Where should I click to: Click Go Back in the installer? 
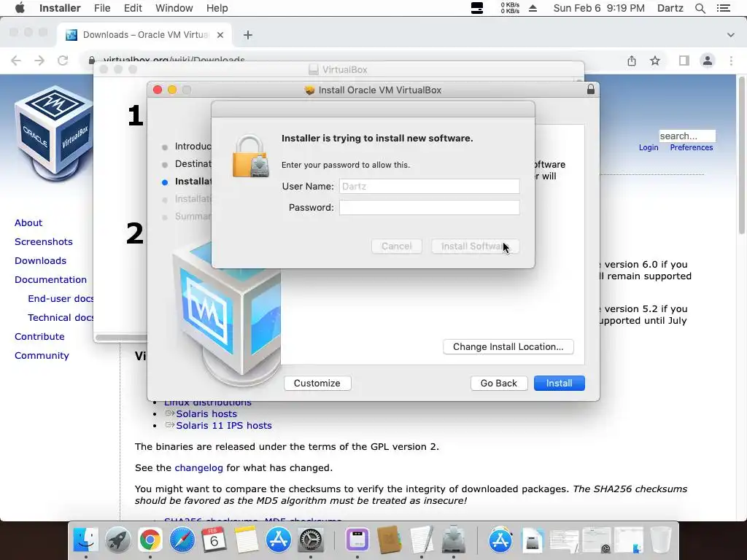(x=499, y=384)
